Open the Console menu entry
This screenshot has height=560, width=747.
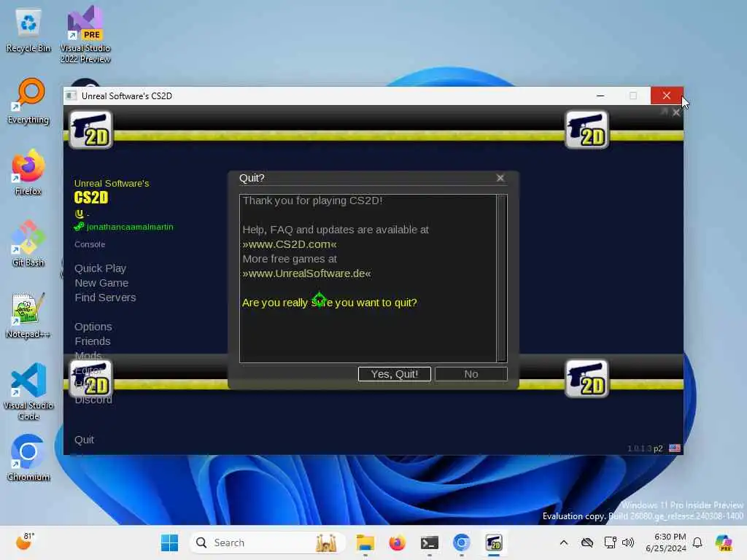point(90,244)
